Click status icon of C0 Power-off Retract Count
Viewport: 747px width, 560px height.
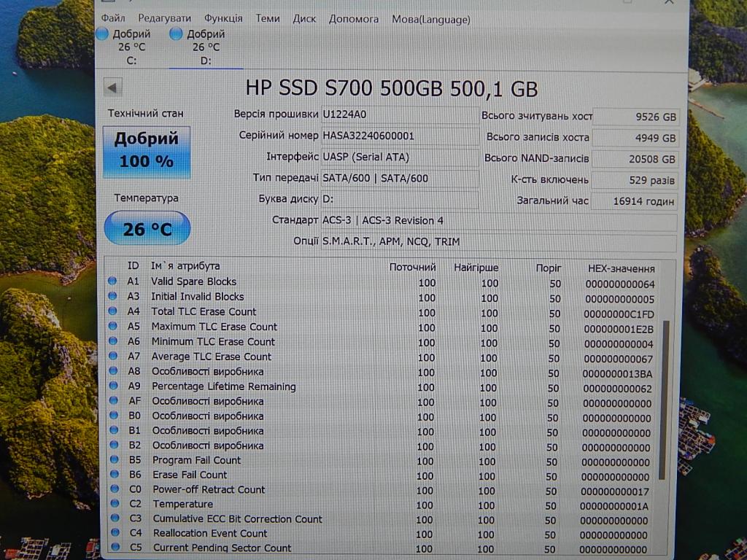[115, 489]
